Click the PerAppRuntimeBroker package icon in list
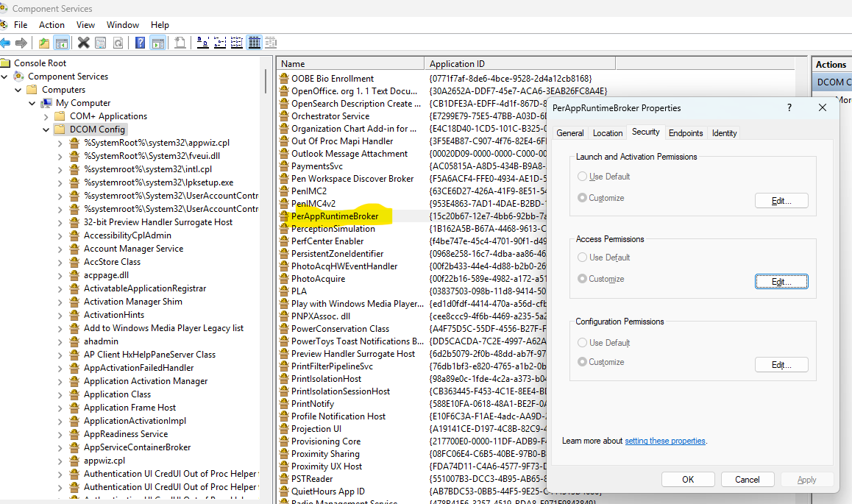This screenshot has height=504, width=852. [x=284, y=216]
